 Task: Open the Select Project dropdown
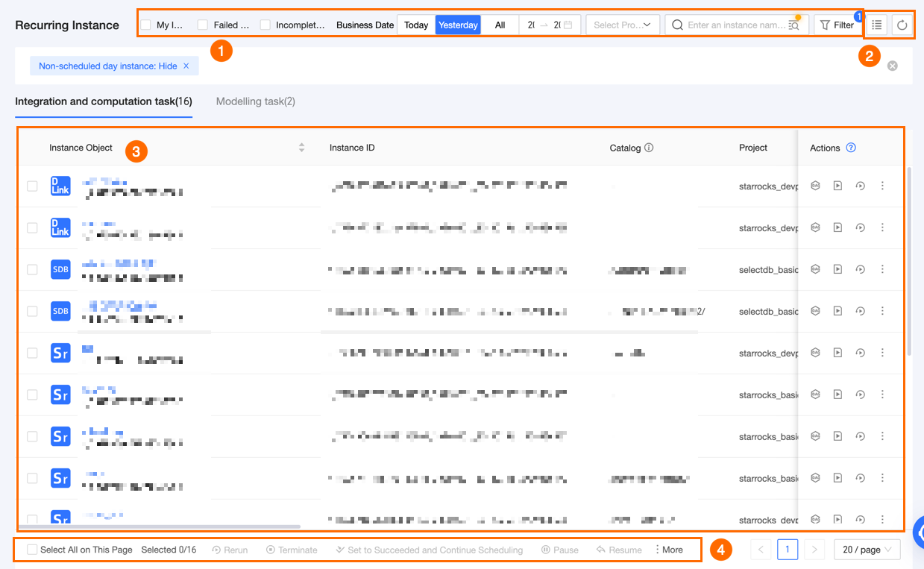pos(623,25)
